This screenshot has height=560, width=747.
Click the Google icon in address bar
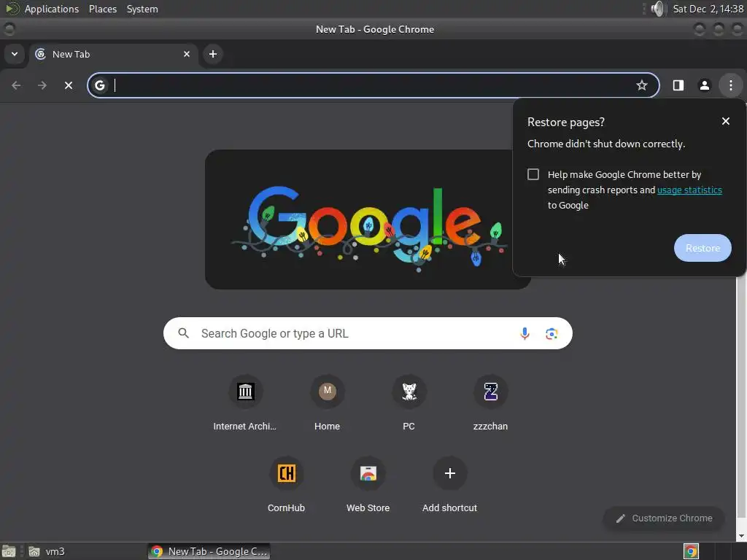tap(99, 86)
